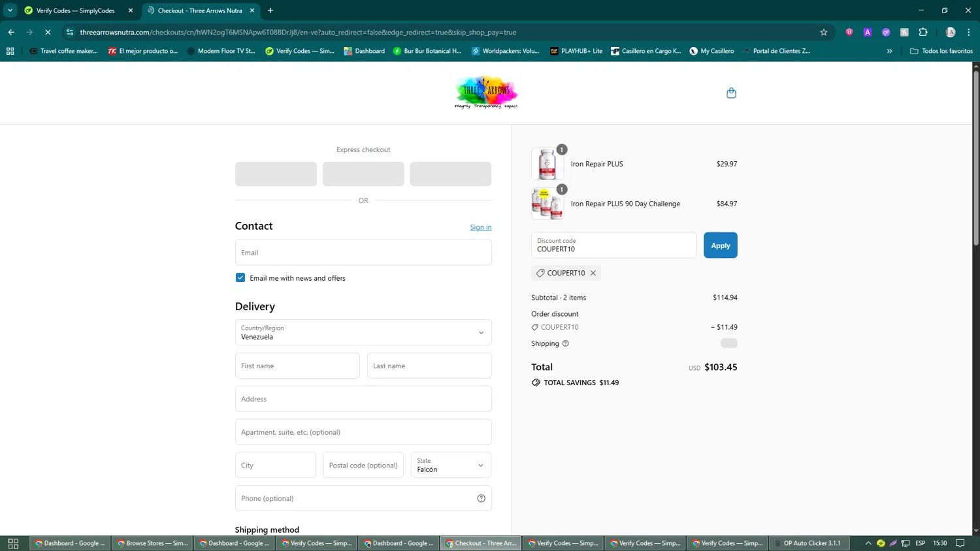Focus the First name field
The width and height of the screenshot is (980, 551).
tap(297, 366)
